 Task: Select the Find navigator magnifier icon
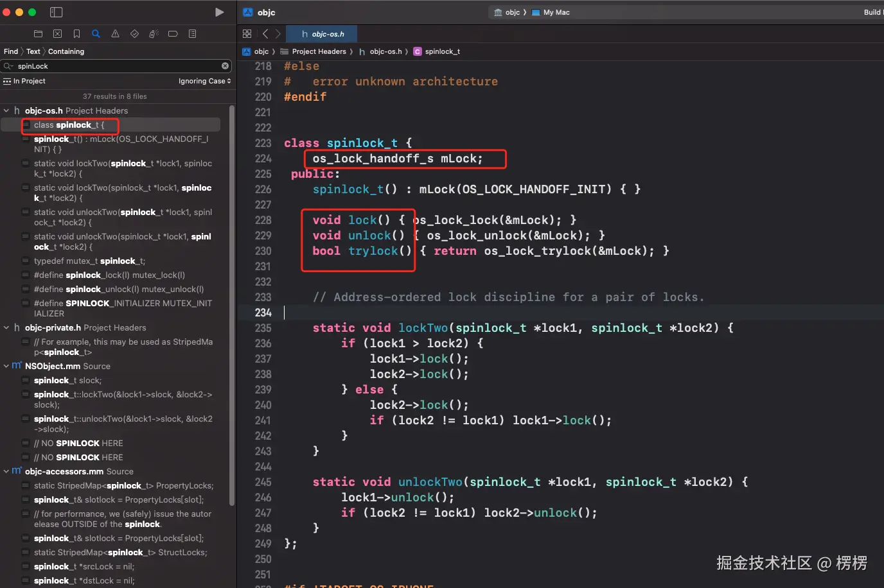point(96,34)
